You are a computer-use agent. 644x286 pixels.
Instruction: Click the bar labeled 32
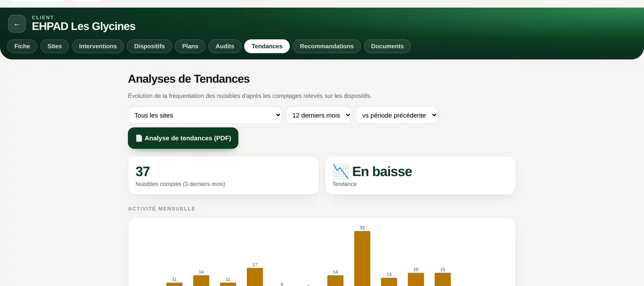362,258
